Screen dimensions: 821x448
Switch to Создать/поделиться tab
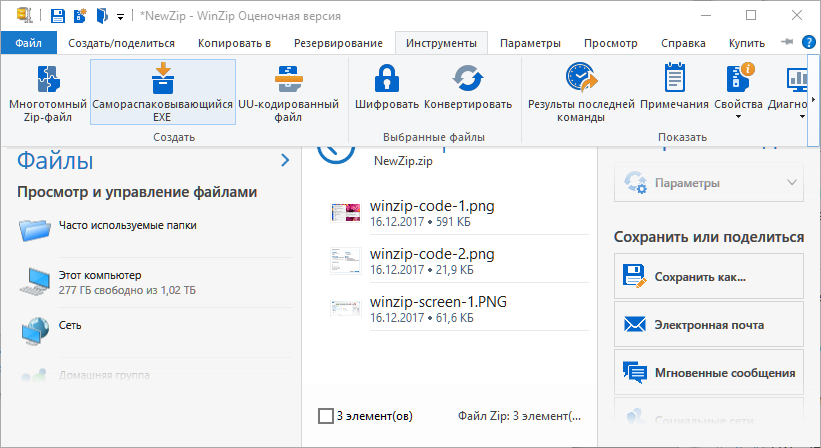[x=121, y=43]
